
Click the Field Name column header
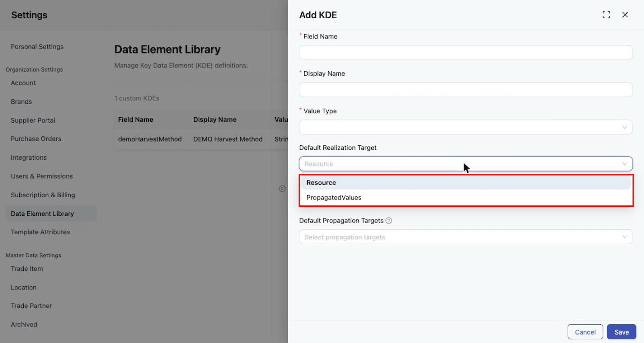pos(136,120)
